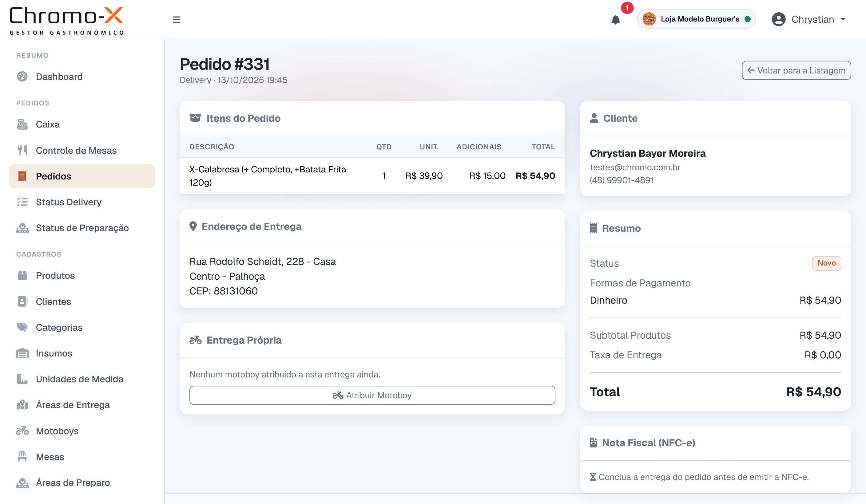Click the Unidades de Medida ruler icon
This screenshot has width=866, height=504.
(22, 379)
